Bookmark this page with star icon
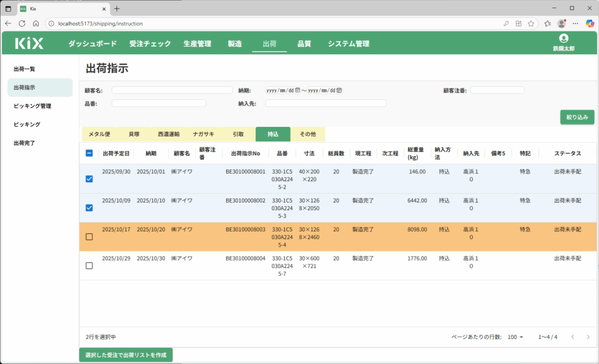The image size is (599, 364). (x=531, y=23)
